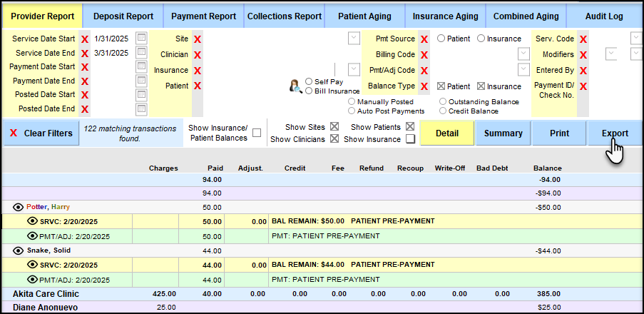The image size is (644, 314).
Task: Click eye icon beside Snake, Solid
Action: [x=19, y=250]
